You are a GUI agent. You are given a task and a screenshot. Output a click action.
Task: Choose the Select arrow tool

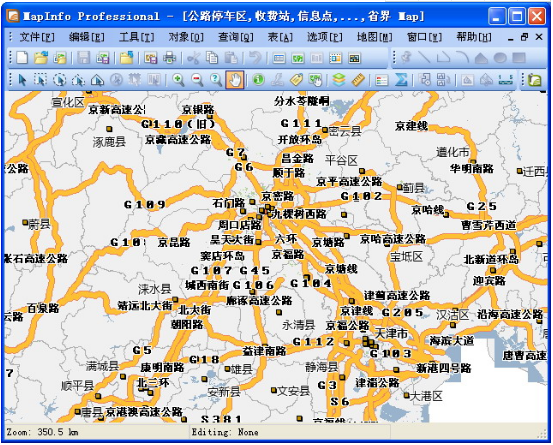click(22, 80)
